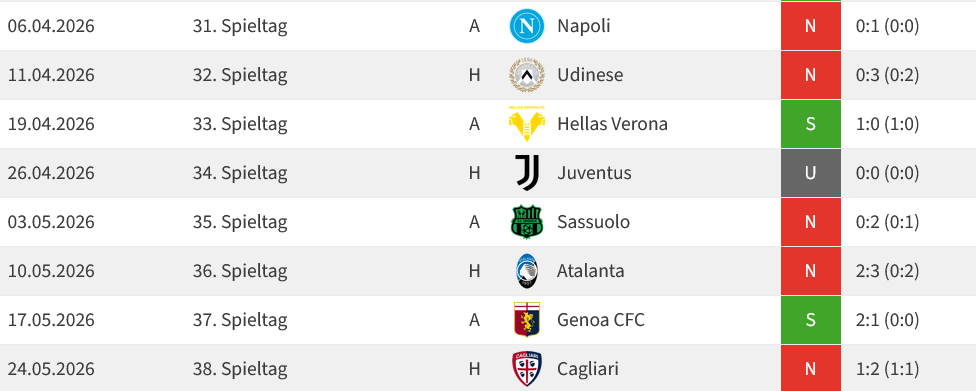This screenshot has height=391, width=976.
Task: Open the 1:2 (1:1) Cagliari match result
Action: 888,369
